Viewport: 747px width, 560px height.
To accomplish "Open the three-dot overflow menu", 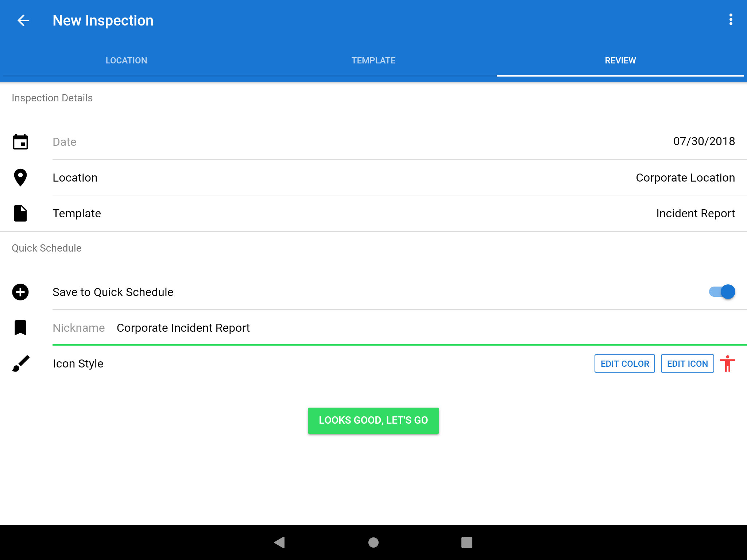I will point(731,20).
